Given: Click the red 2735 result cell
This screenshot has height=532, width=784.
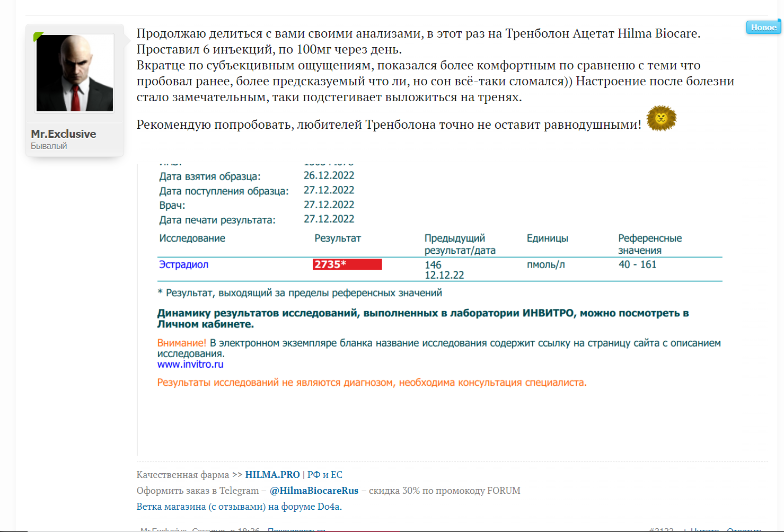Looking at the screenshot, I should (x=347, y=264).
